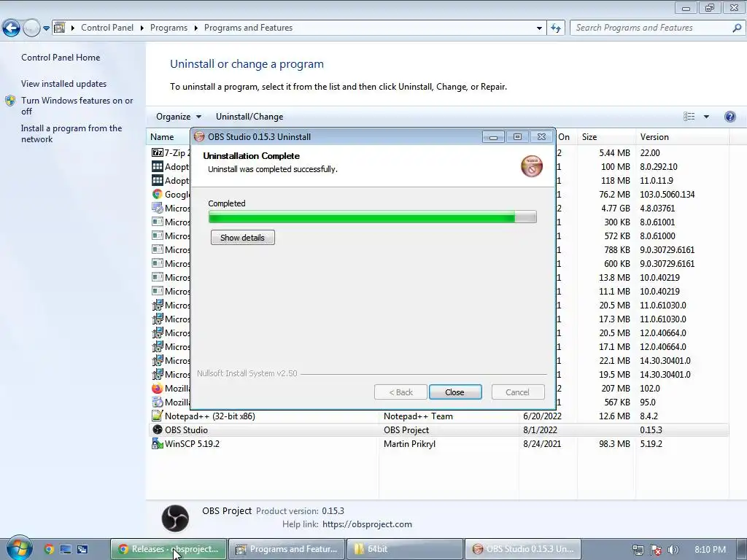Select the OBS Studio list icon
This screenshot has height=560, width=747.
pos(158,429)
